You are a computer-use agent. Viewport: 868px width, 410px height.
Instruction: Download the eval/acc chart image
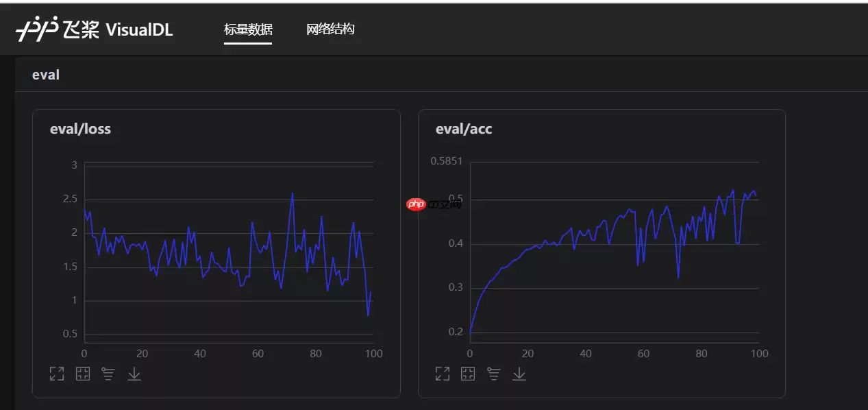point(519,374)
